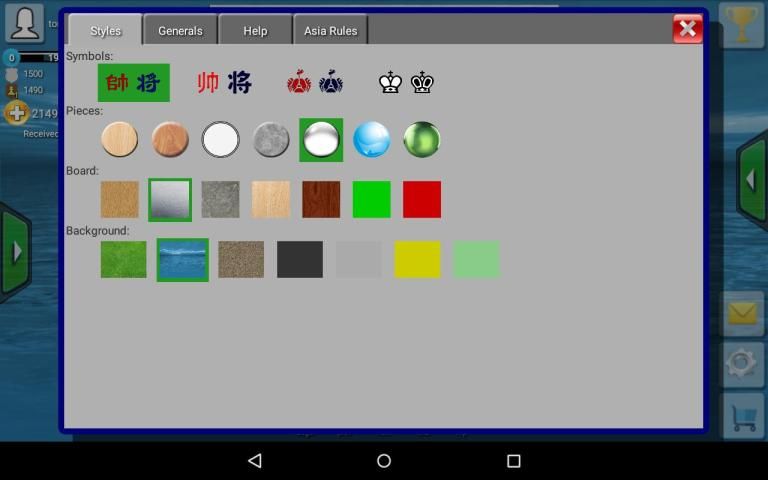Screen dimensions: 768x480
Task: Pick the dark mahogany wood board texture
Action: click(321, 199)
